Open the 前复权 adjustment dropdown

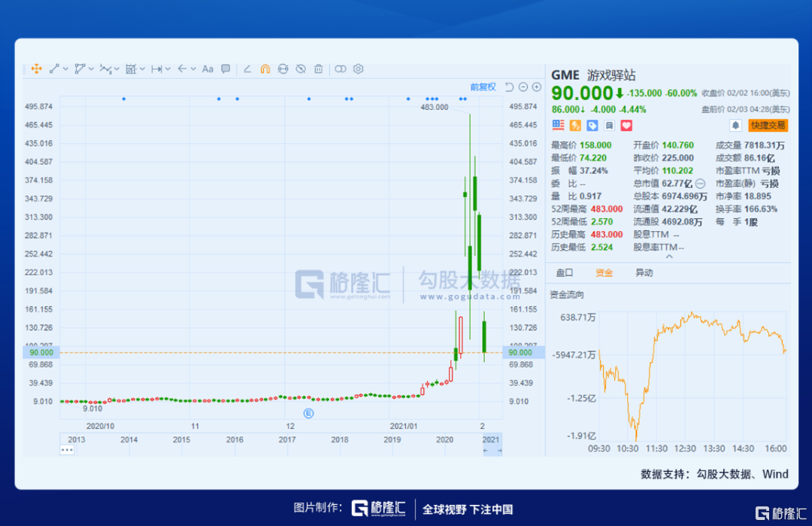[483, 87]
